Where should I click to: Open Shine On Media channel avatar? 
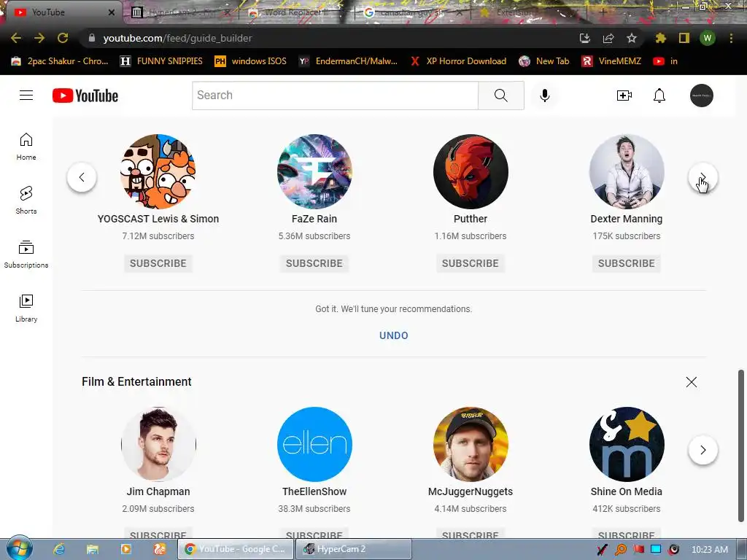coord(627,444)
